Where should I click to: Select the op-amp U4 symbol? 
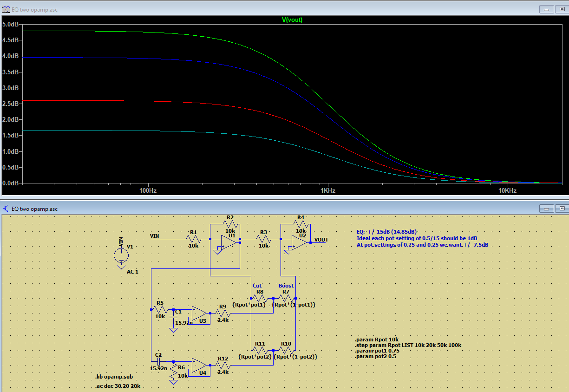point(200,366)
